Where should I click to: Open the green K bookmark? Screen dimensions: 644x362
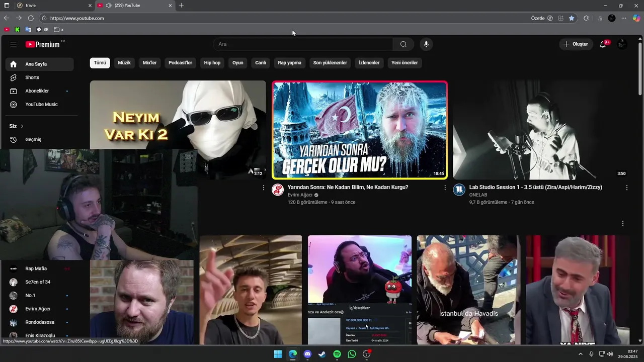tap(18, 30)
